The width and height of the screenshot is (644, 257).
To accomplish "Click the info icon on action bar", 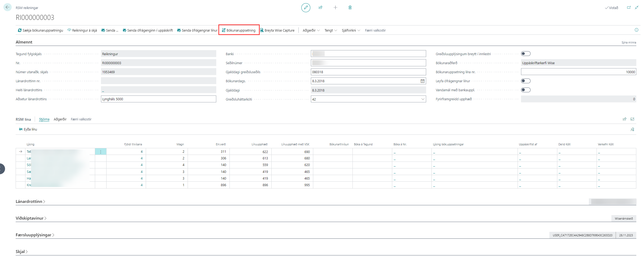I will click(636, 30).
